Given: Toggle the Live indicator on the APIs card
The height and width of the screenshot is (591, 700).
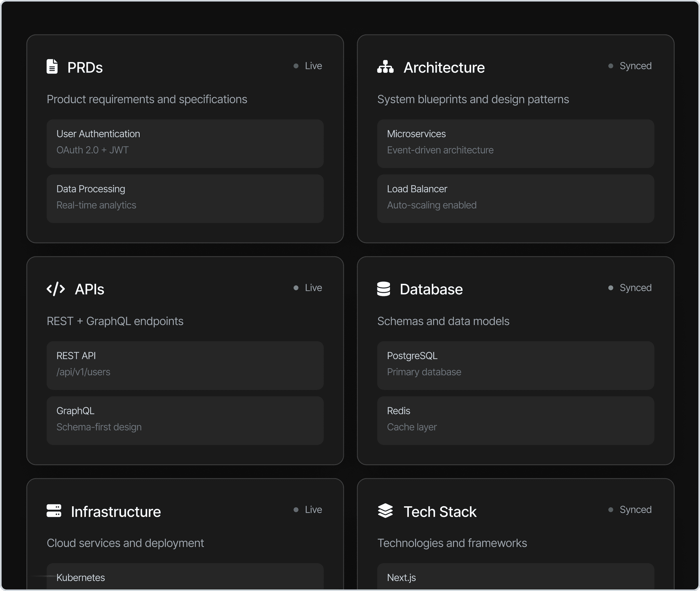Looking at the screenshot, I should point(295,288).
